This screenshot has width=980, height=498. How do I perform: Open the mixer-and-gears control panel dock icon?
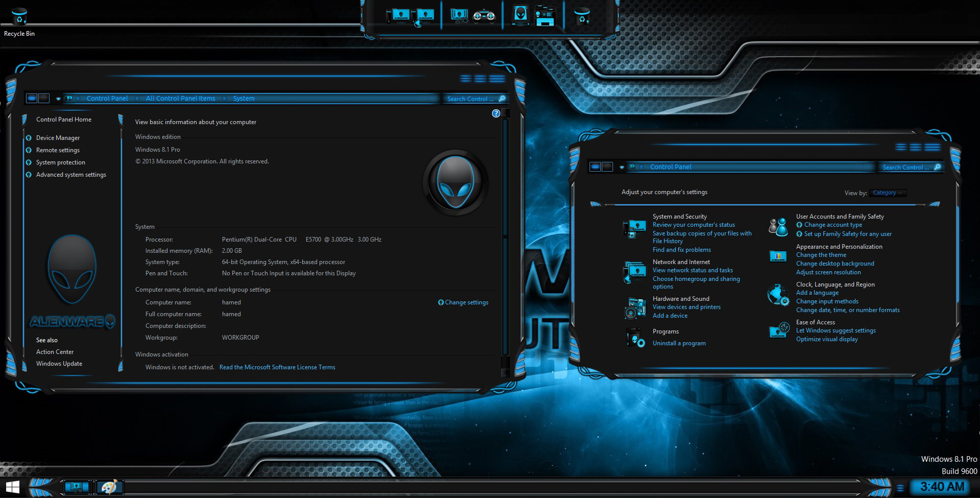click(459, 16)
